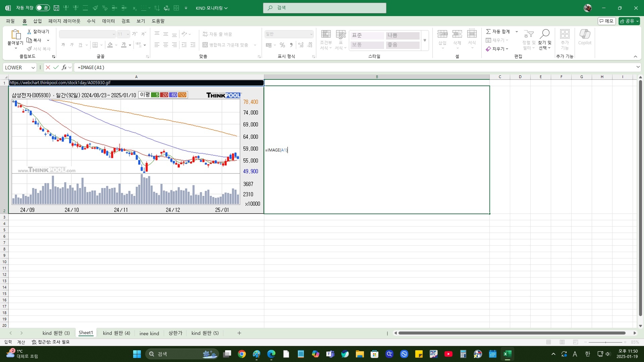The image size is (644, 362).
Task: Click the font color button
Action: pyautogui.click(x=124, y=45)
